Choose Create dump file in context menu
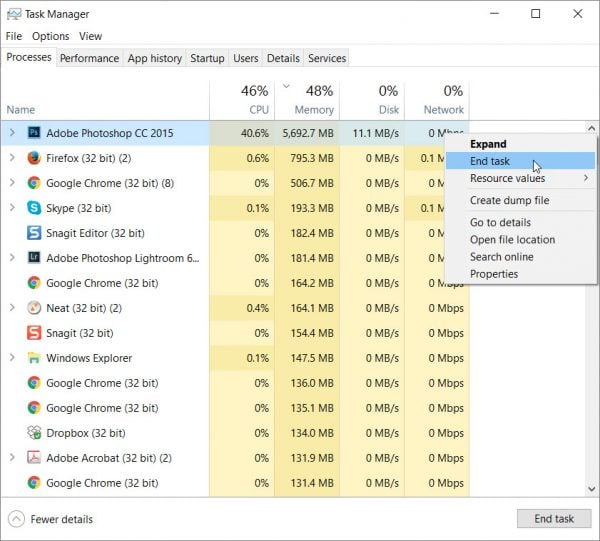The width and height of the screenshot is (600, 541). 520,200
